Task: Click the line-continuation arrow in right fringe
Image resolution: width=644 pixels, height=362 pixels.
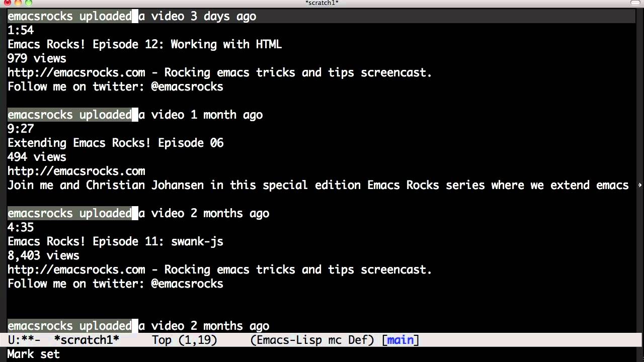Action: click(x=640, y=186)
